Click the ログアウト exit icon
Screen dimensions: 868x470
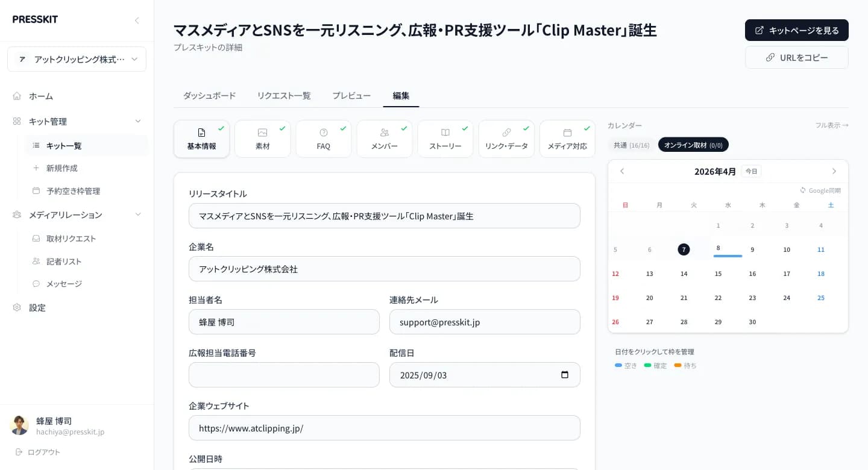click(19, 452)
